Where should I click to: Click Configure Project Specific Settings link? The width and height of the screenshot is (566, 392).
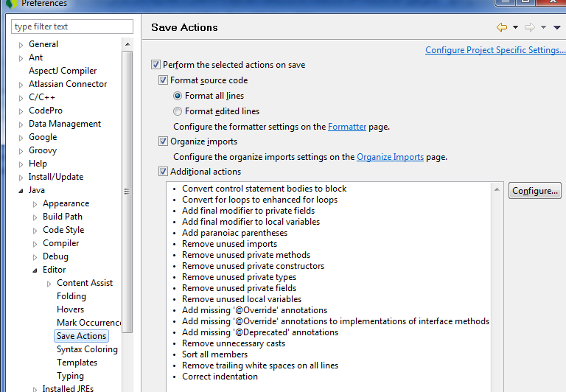point(495,50)
